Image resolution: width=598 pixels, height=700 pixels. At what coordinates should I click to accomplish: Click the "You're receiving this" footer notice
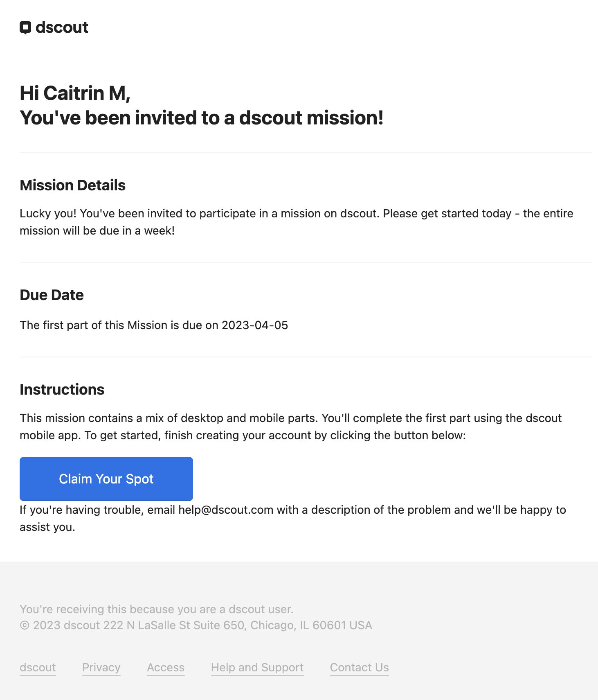pos(157,609)
